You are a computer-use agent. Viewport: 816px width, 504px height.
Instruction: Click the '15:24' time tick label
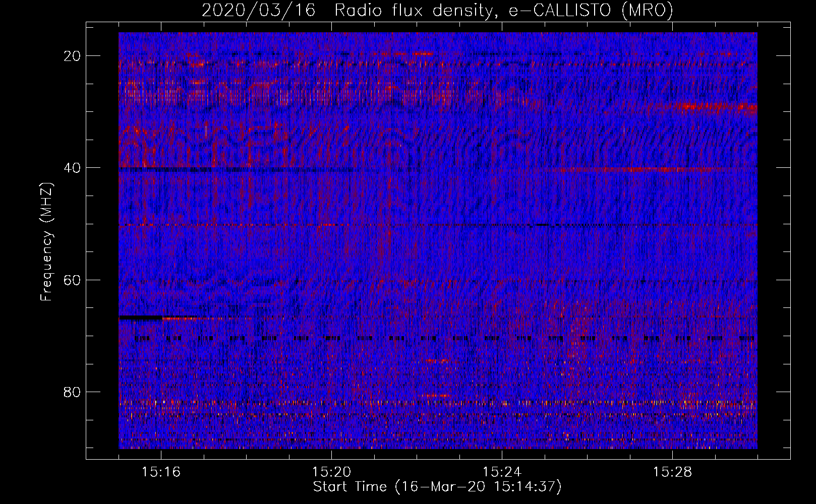(502, 472)
